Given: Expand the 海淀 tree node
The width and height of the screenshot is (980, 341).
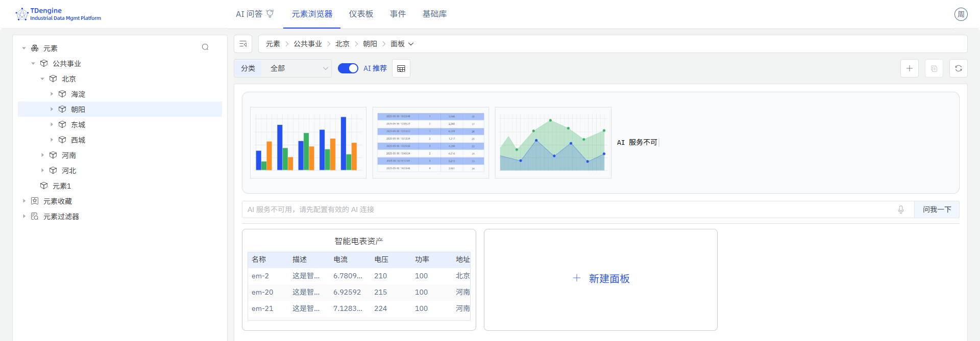Looking at the screenshot, I should click(x=52, y=94).
